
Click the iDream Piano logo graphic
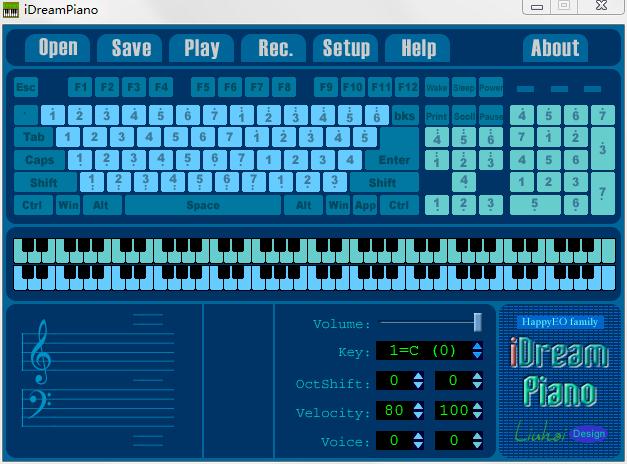[559, 373]
